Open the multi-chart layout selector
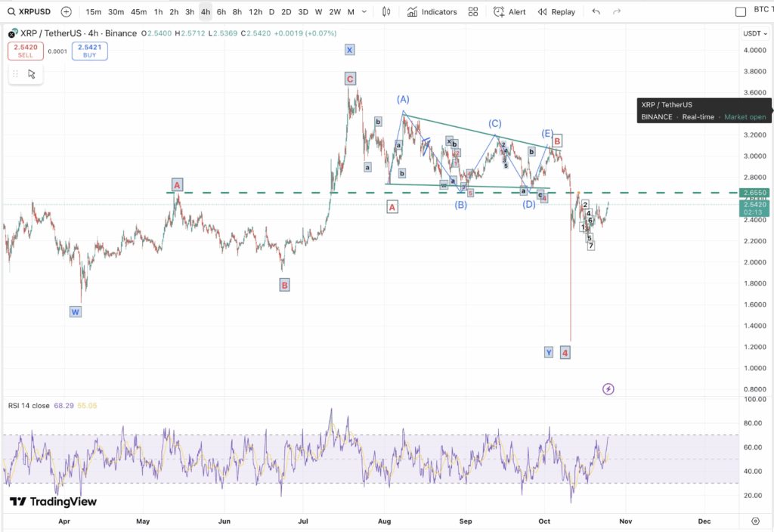The height and width of the screenshot is (532, 774). (474, 11)
